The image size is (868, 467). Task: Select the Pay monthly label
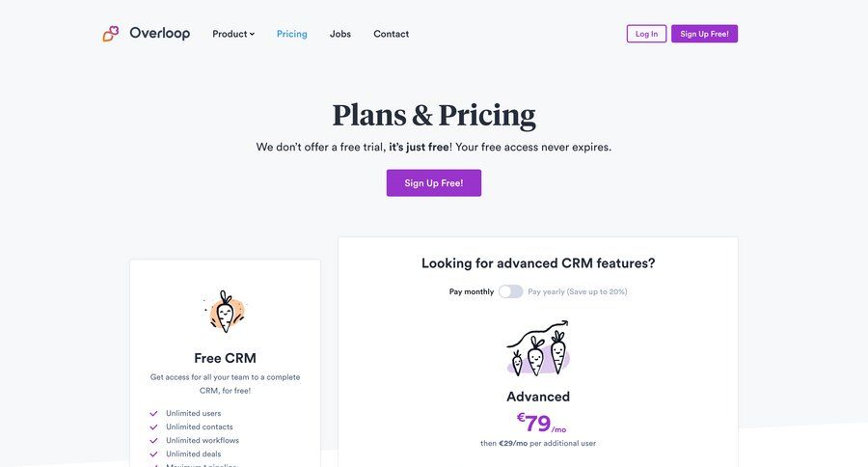[472, 291]
